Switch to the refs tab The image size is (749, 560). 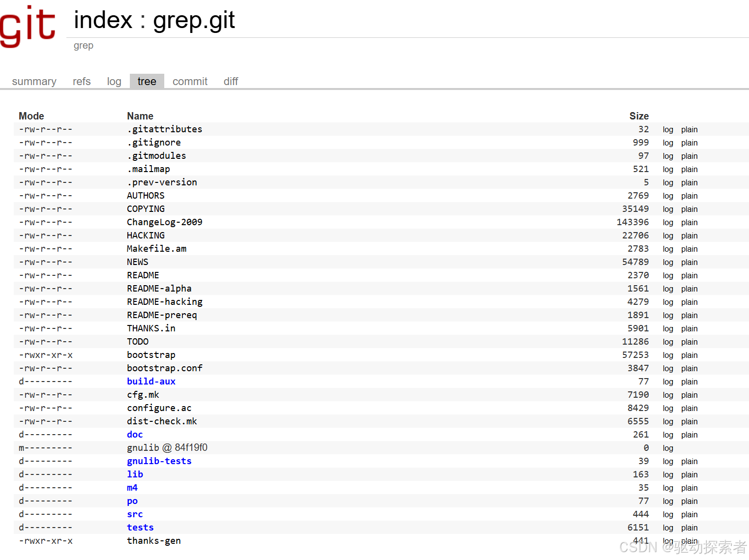[81, 81]
